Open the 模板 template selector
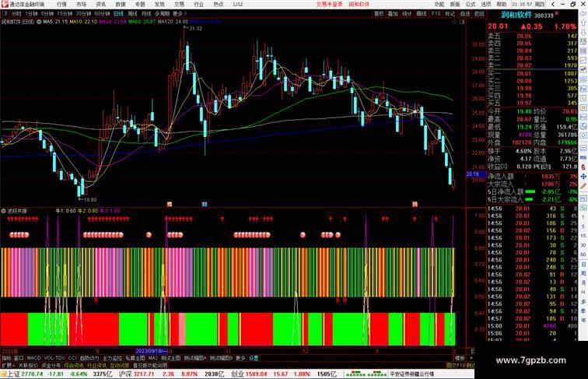Viewport: 588px width, 379px height. pos(460,358)
